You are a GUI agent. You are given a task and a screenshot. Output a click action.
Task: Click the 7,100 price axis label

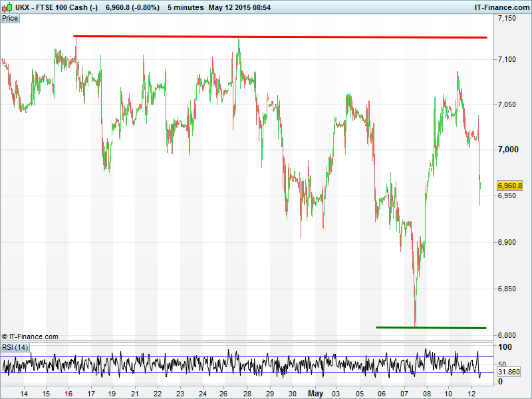507,59
